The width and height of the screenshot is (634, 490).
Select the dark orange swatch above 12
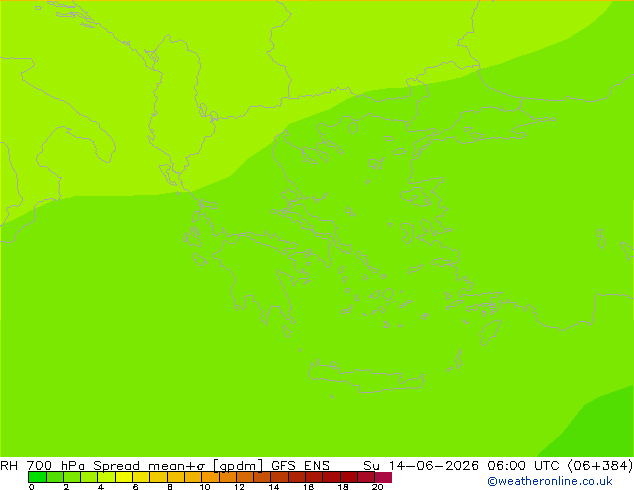tap(245, 477)
